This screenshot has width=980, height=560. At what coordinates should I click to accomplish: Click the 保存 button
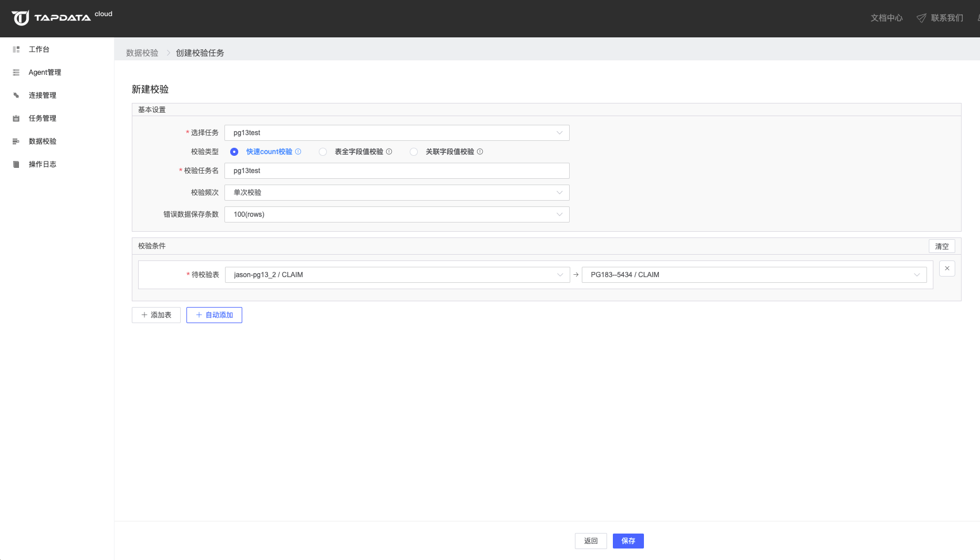click(628, 541)
